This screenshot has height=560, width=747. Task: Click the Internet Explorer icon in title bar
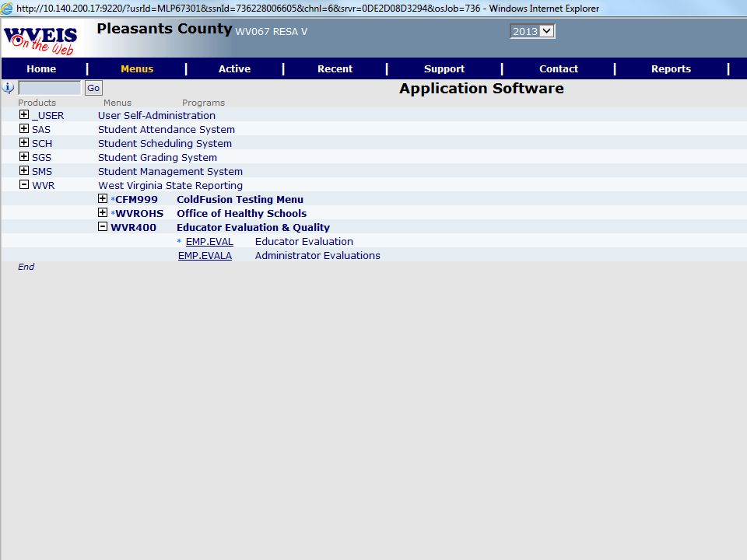tap(7, 8)
